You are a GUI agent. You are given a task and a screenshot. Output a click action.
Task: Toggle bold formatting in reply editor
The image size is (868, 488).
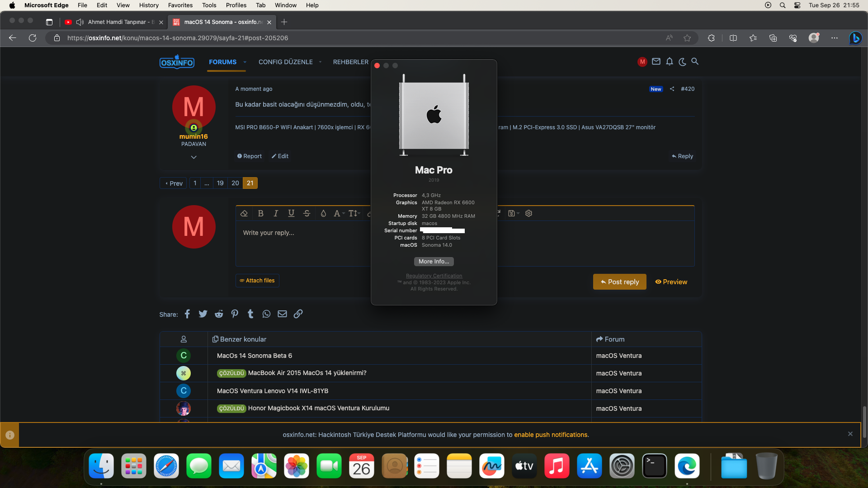pos(261,213)
